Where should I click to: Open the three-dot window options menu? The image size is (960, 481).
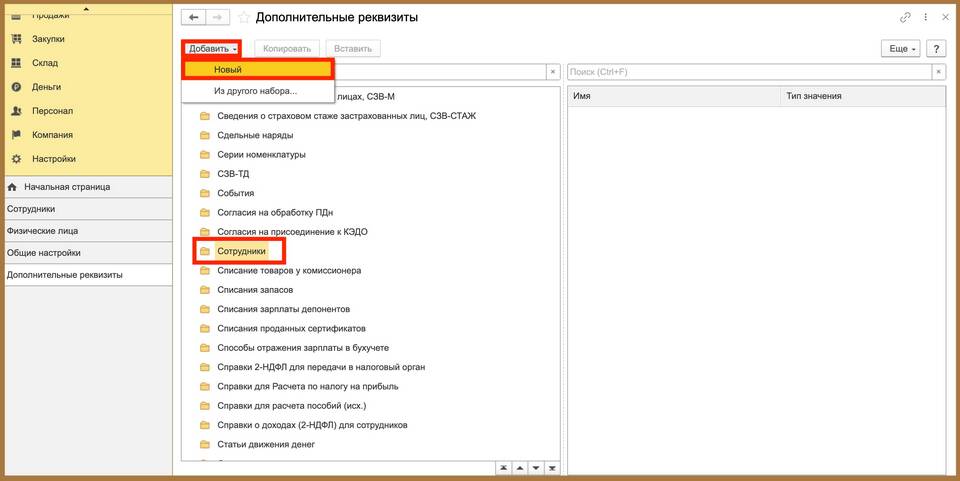click(925, 18)
